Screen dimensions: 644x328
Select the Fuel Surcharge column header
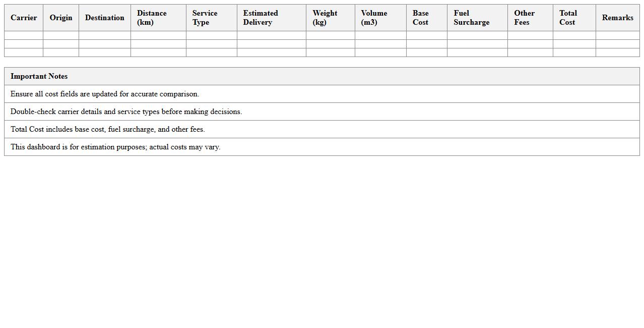pyautogui.click(x=477, y=17)
